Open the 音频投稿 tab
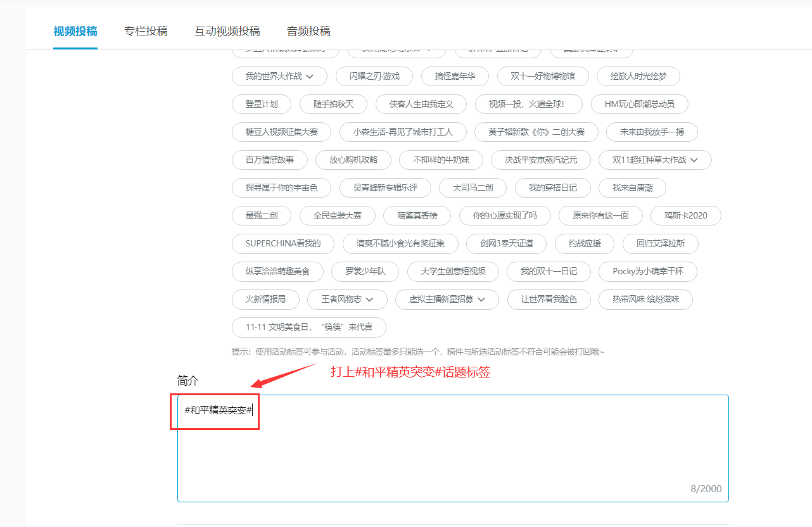Image resolution: width=812 pixels, height=527 pixels. pyautogui.click(x=308, y=31)
